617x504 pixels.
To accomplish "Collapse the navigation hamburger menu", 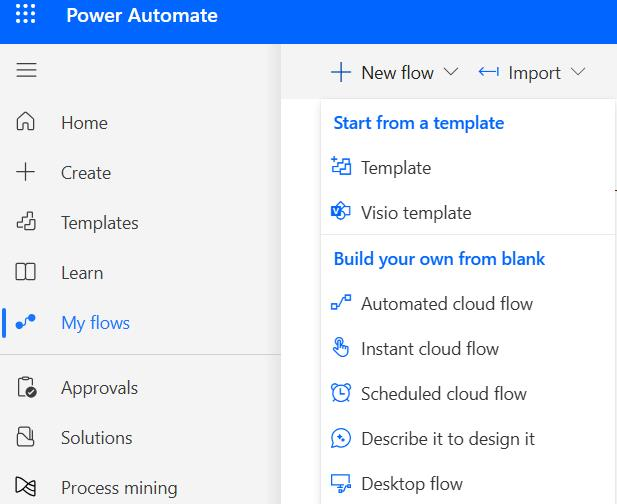I will pos(26,70).
